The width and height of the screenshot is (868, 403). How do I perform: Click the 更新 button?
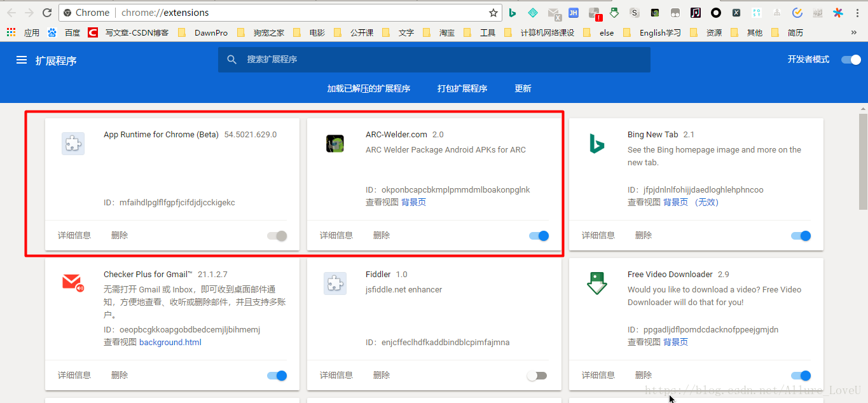523,88
